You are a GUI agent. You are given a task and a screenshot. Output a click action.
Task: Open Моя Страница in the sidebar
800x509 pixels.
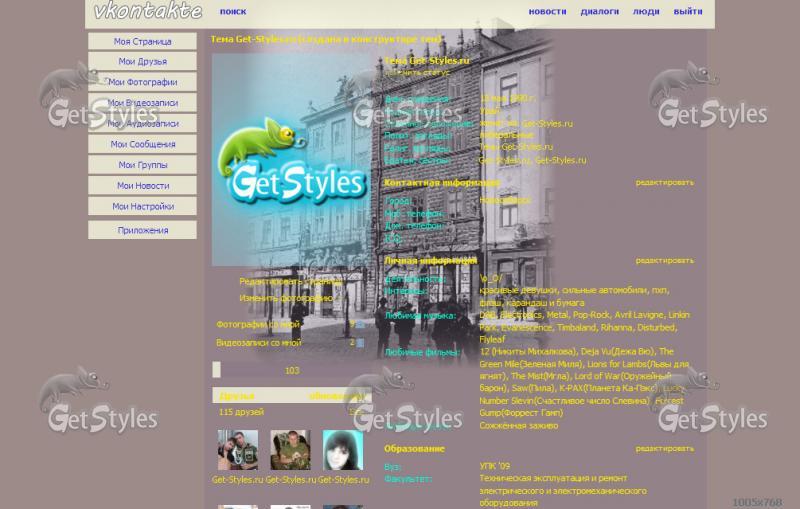click(x=142, y=41)
